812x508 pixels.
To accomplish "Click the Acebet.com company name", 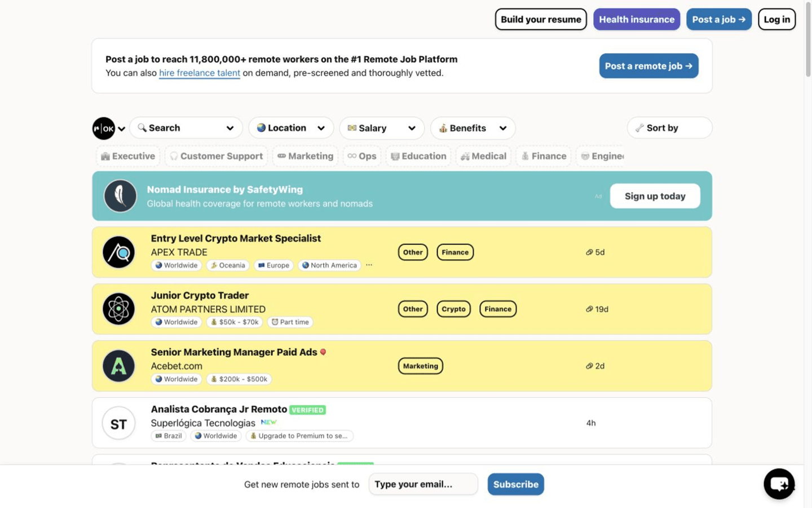I will 176,366.
